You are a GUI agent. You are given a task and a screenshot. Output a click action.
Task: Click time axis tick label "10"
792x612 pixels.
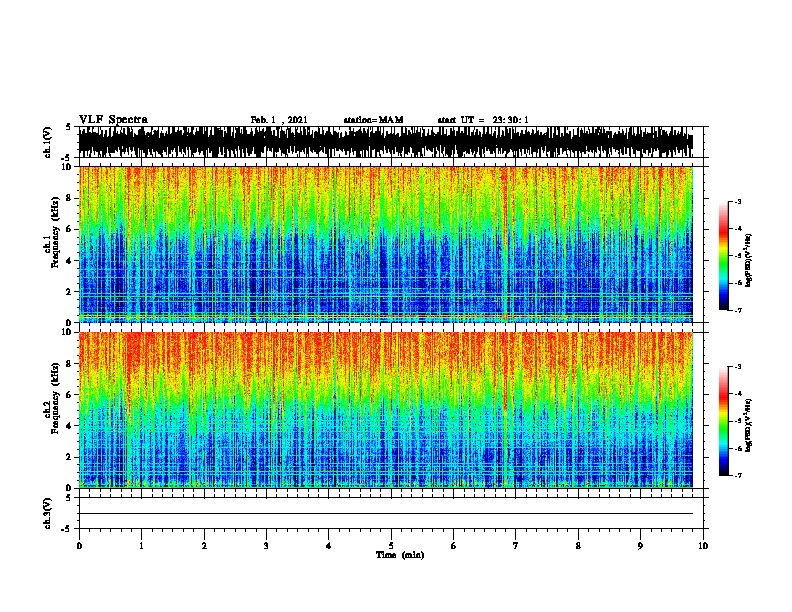coord(703,546)
